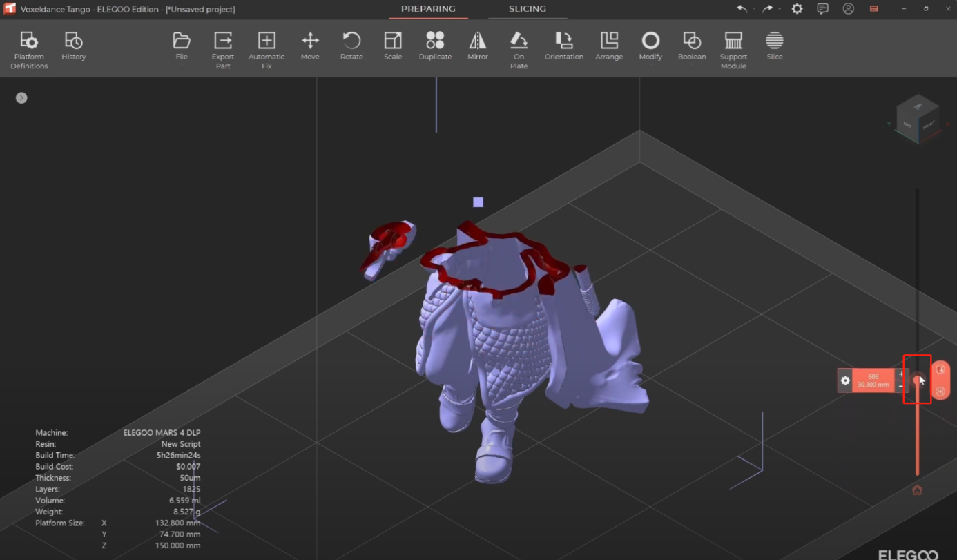Select the Duplicate tool

tap(435, 46)
